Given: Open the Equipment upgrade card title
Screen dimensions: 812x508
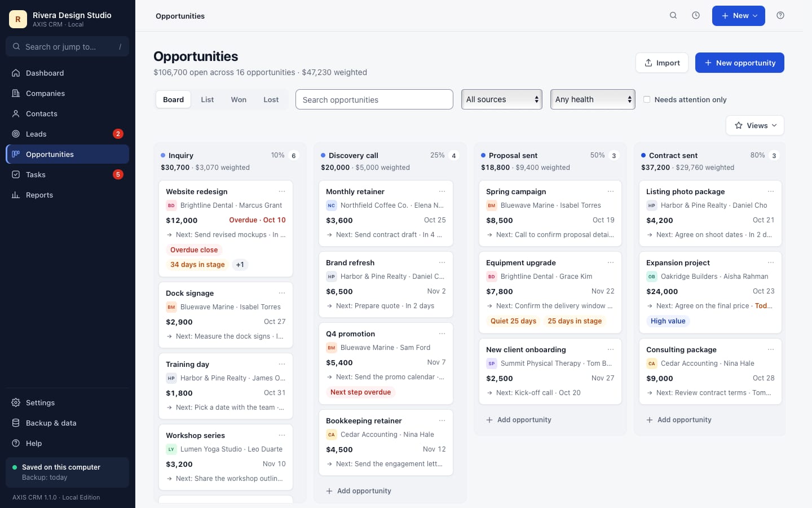Looking at the screenshot, I should 521,262.
